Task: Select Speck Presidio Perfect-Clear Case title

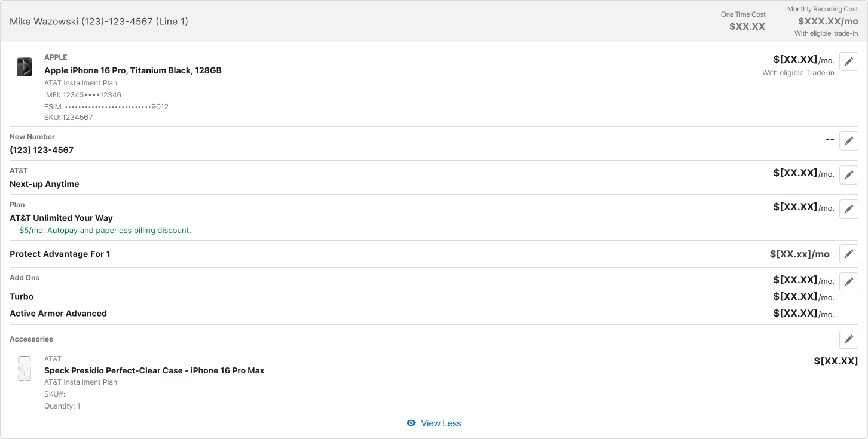Action: (x=154, y=370)
